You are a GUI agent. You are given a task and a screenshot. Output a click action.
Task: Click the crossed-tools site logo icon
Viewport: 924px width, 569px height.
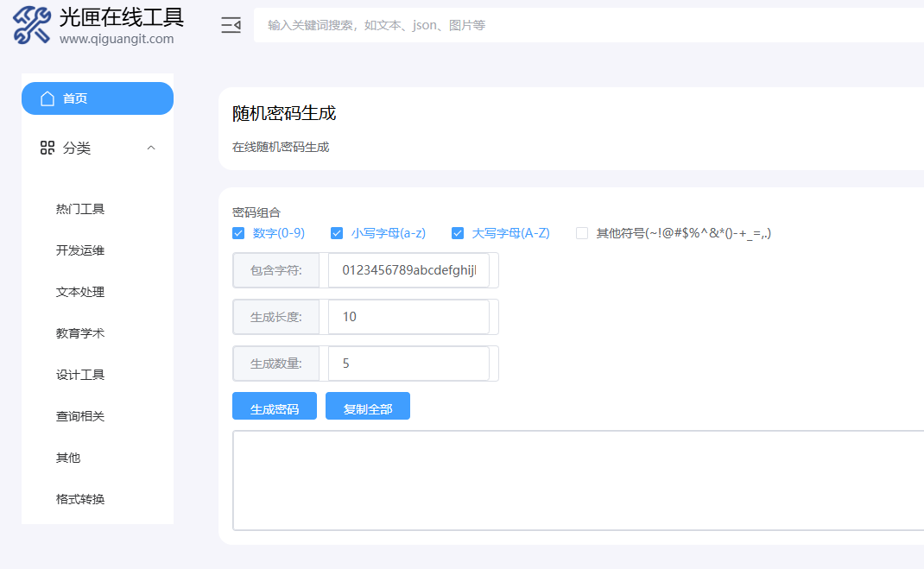(x=32, y=26)
